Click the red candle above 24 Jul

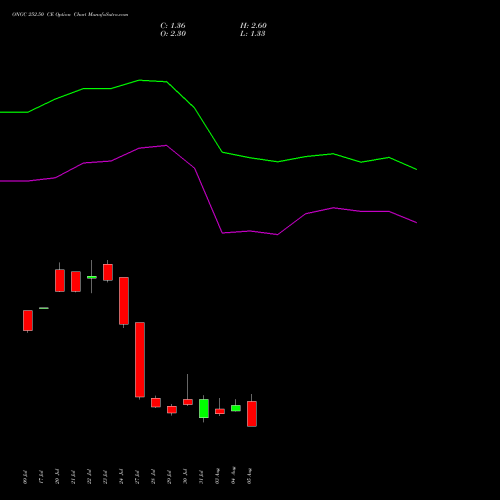click(x=124, y=301)
